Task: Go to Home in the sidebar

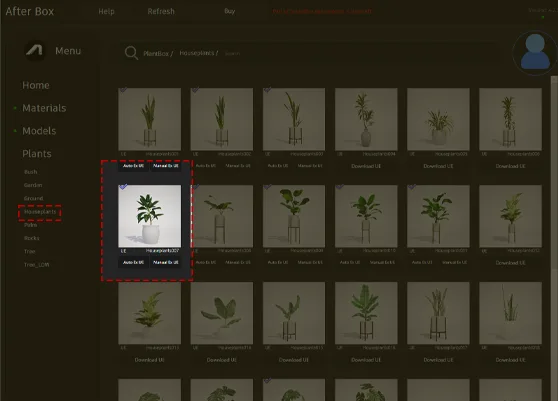Action: click(x=36, y=85)
